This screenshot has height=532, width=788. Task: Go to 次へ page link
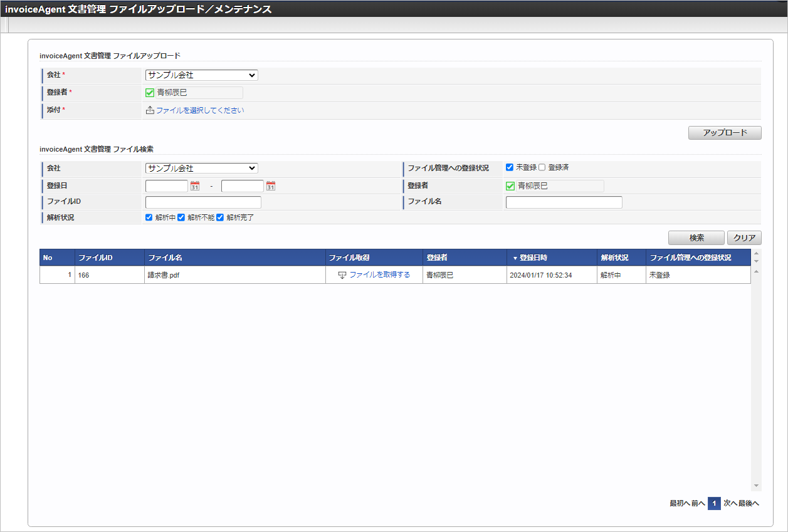click(730, 504)
